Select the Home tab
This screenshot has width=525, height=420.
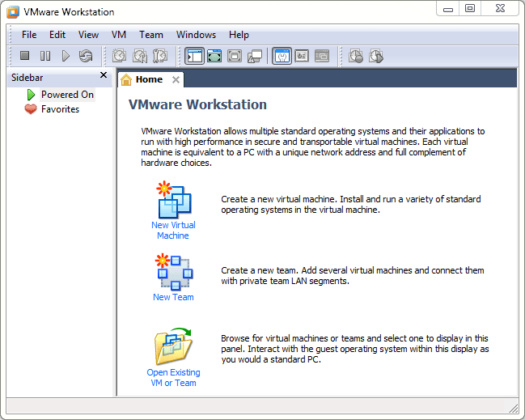click(x=149, y=80)
